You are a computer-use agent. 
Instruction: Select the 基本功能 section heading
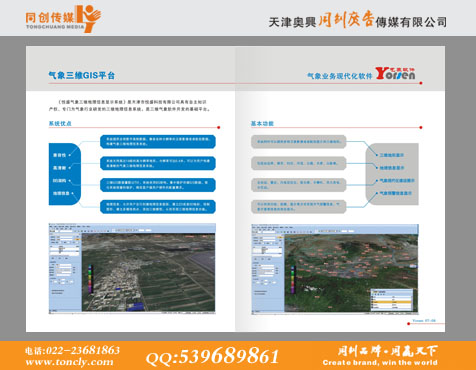(262, 123)
